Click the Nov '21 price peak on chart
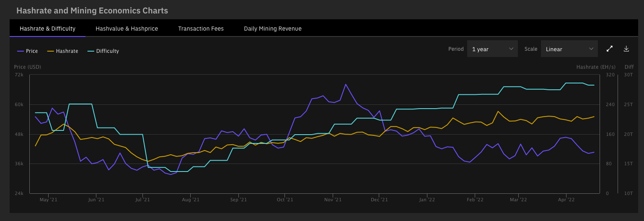Screen dimensions: 644x221 [x=346, y=84]
